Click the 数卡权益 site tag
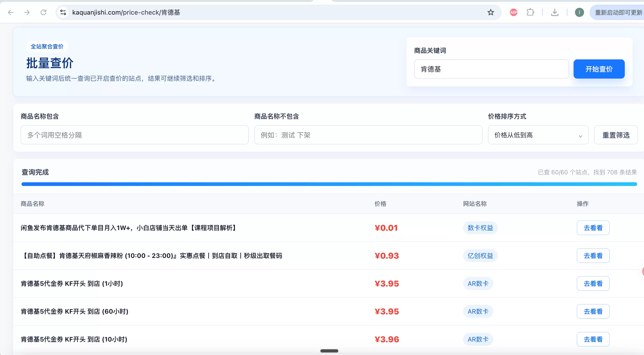Image resolution: width=644 pixels, height=355 pixels. (x=480, y=228)
